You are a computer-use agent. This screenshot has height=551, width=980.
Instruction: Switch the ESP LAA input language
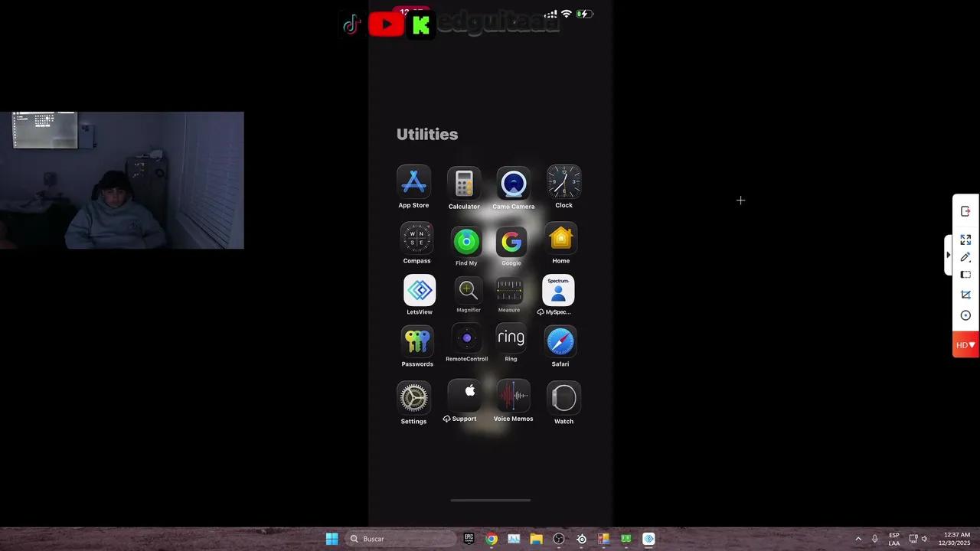coord(894,539)
